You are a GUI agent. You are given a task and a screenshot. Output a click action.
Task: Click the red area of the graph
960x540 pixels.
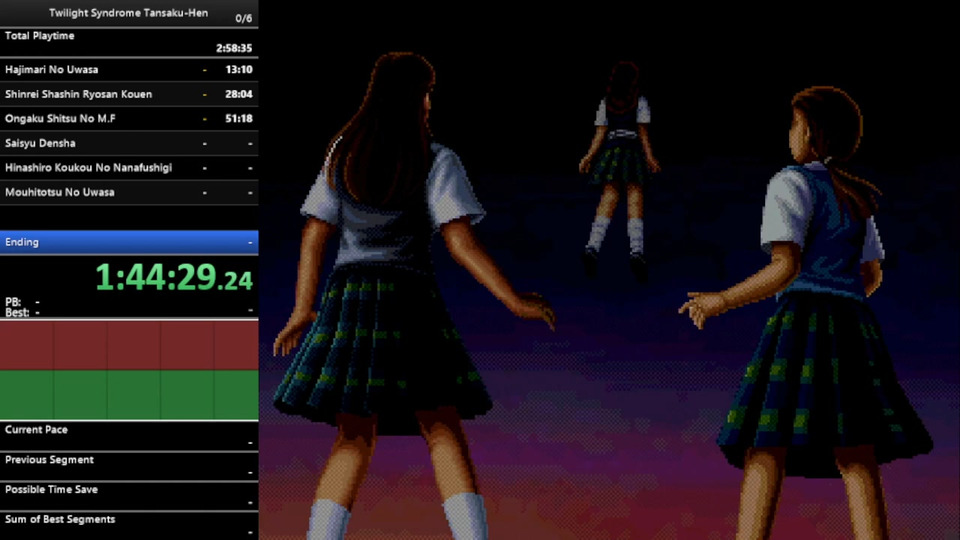(x=129, y=345)
